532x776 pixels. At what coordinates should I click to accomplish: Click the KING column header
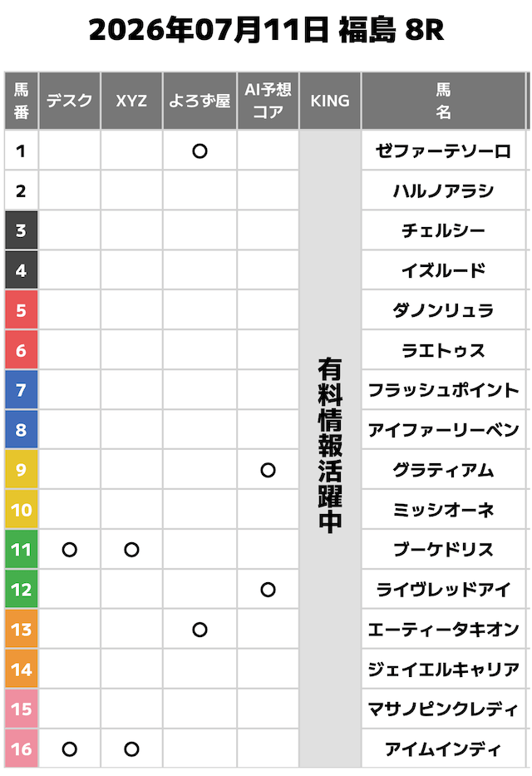point(330,101)
